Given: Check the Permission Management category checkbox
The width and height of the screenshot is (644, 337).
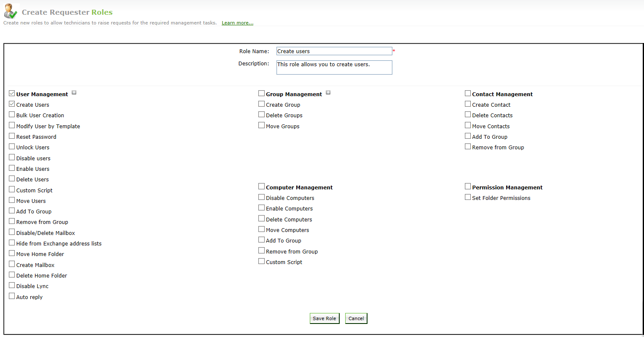Looking at the screenshot, I should click(x=468, y=186).
